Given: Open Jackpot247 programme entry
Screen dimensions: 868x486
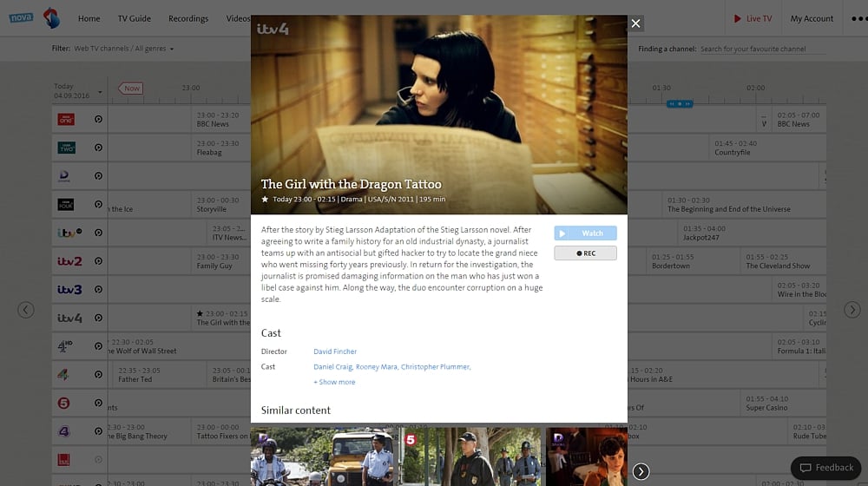Looking at the screenshot, I should tap(751, 233).
